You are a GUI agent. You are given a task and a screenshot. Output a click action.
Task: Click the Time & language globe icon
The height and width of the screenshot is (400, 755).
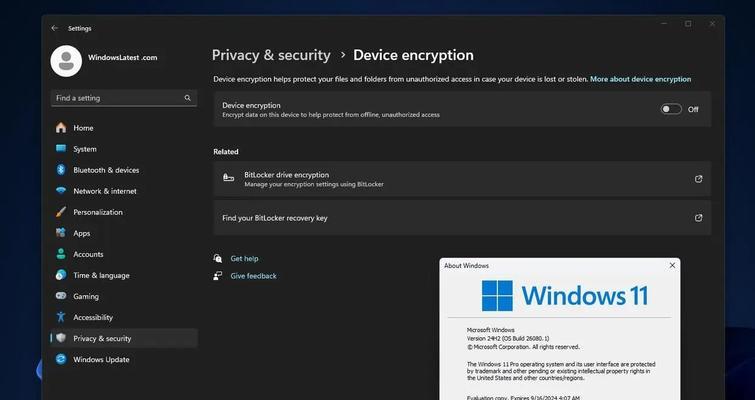point(61,275)
